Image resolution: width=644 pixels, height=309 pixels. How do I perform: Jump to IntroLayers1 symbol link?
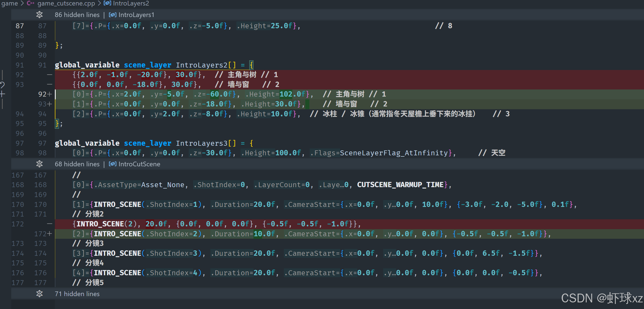[x=136, y=15]
